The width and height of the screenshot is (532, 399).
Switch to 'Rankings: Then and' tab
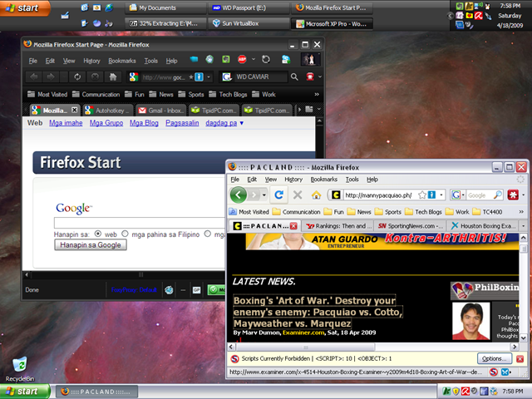click(337, 226)
